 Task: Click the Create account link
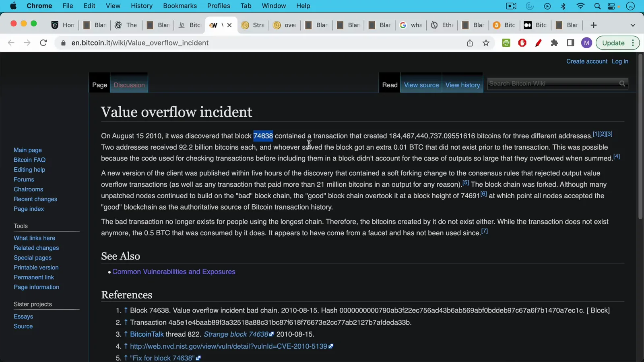587,61
